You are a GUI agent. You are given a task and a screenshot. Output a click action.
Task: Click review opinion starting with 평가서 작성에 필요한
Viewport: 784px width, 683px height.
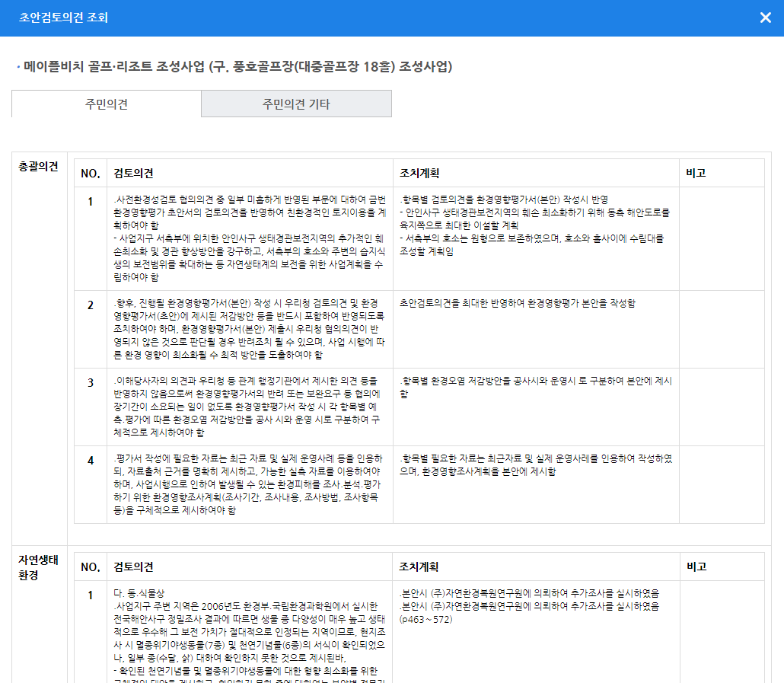[249, 484]
